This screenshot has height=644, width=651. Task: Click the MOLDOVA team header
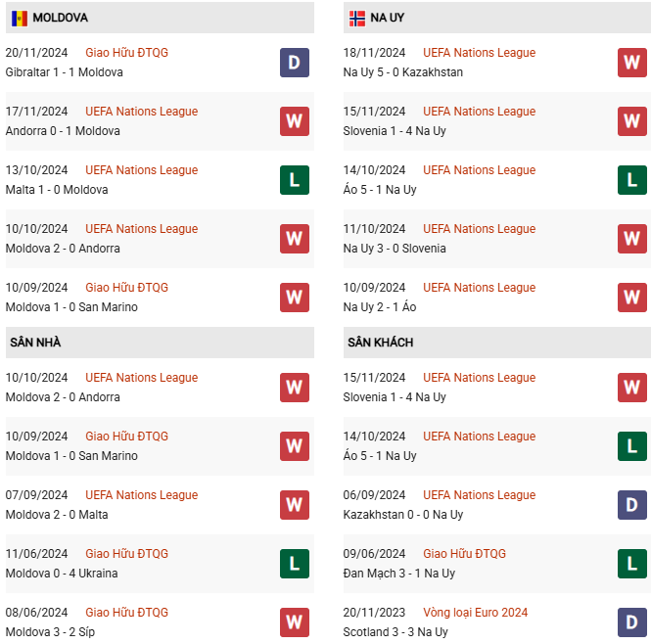click(160, 18)
